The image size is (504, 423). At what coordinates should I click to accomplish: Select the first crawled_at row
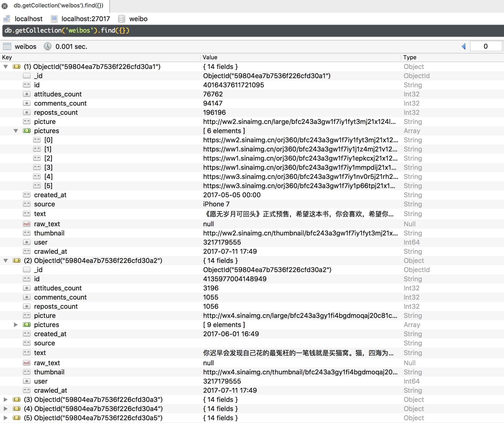(252, 251)
